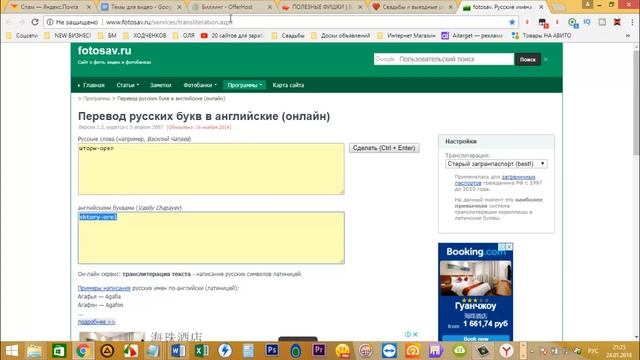Viewport: 640px width, 360px height.
Task: Open 'Заметки' in the navigation bar
Action: (x=160, y=85)
